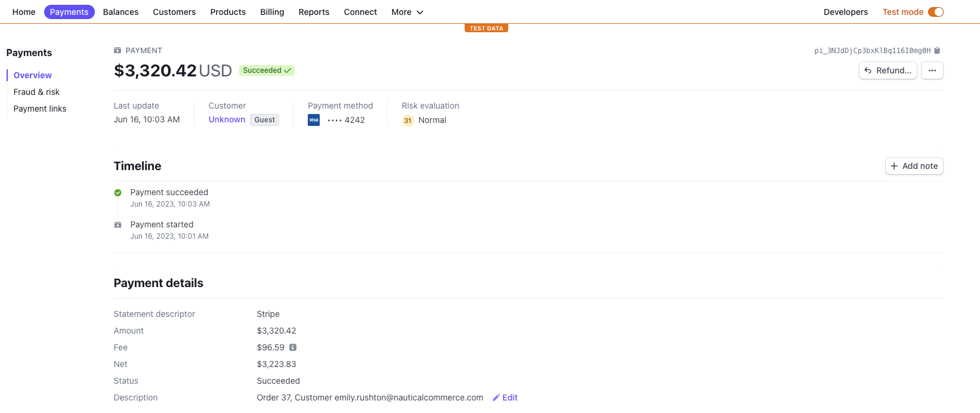The image size is (980, 413).
Task: Click the Add note button
Action: (914, 166)
